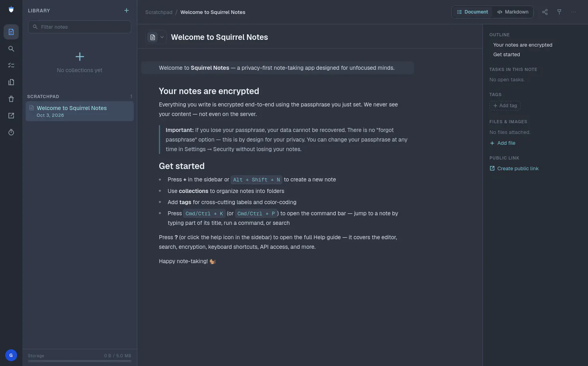Screen dimensions: 588x366
Task: Click the Add tag button
Action: point(505,106)
